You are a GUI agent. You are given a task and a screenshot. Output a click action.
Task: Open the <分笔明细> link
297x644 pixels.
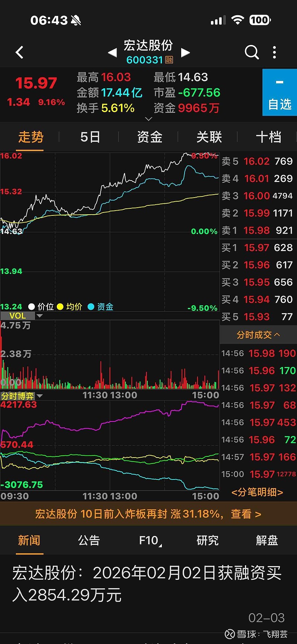(257, 492)
